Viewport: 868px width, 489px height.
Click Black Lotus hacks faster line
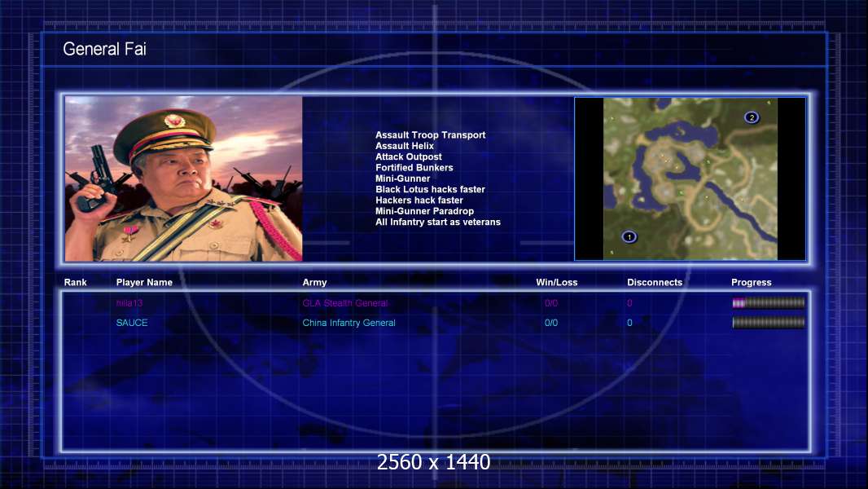430,189
